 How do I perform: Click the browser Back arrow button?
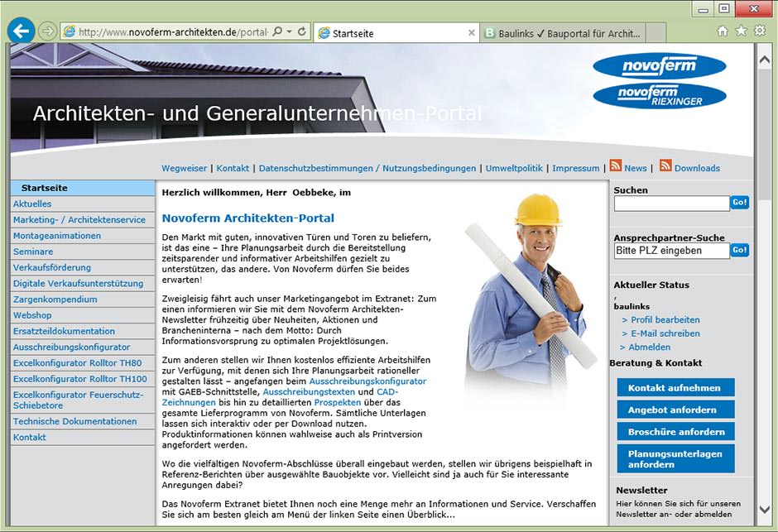(x=21, y=31)
